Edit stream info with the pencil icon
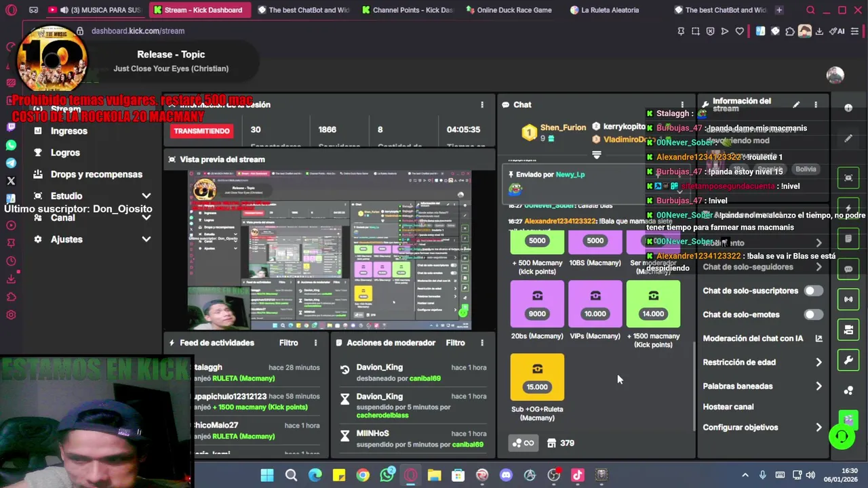 click(796, 105)
